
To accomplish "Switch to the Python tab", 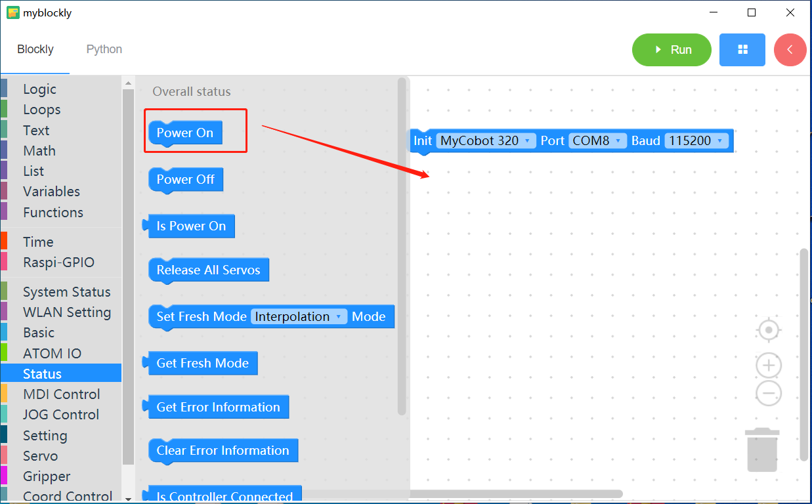I will 104,49.
